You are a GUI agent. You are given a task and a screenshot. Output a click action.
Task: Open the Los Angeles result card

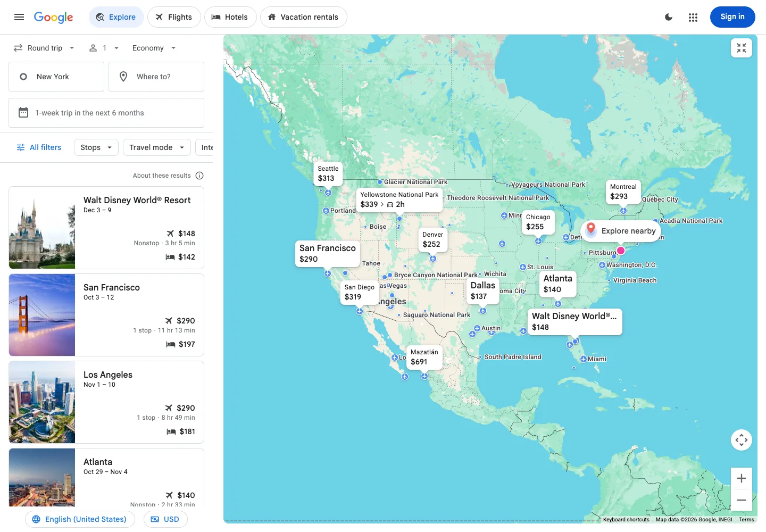[x=106, y=402]
